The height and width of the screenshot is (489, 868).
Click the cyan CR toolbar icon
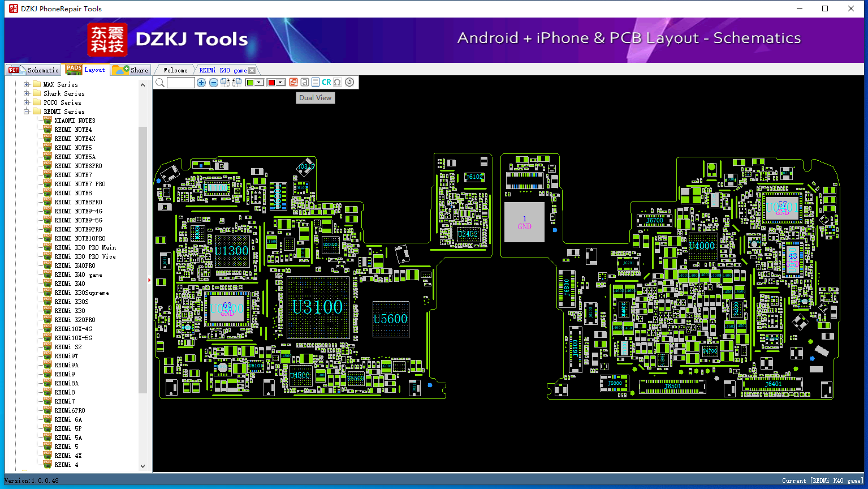326,83
